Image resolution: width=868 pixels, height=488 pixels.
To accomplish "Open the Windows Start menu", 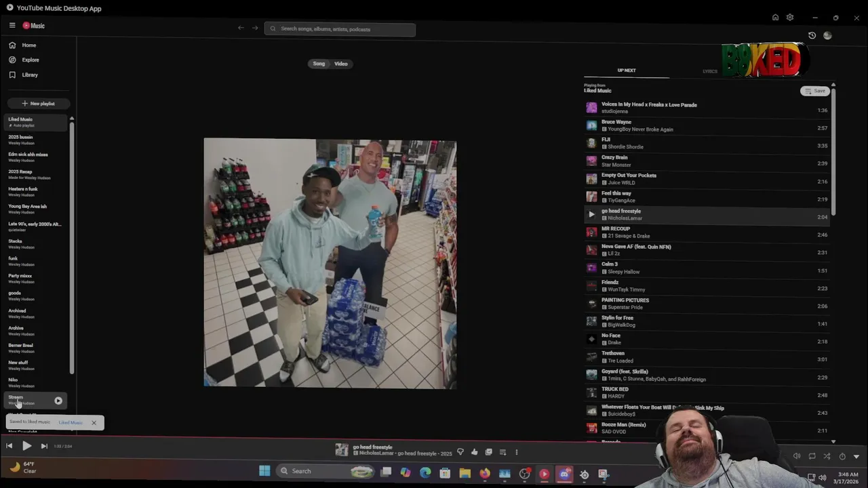I will [x=264, y=471].
